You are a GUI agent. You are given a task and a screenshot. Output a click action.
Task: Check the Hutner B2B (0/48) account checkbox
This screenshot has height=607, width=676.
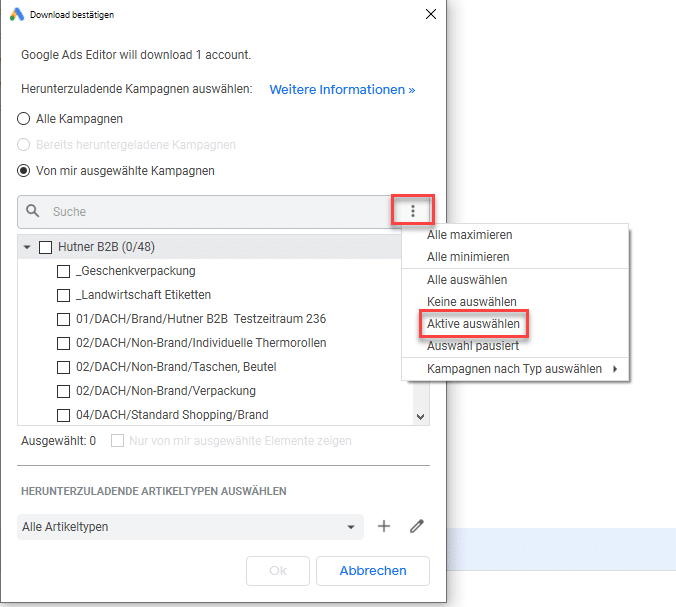click(45, 247)
